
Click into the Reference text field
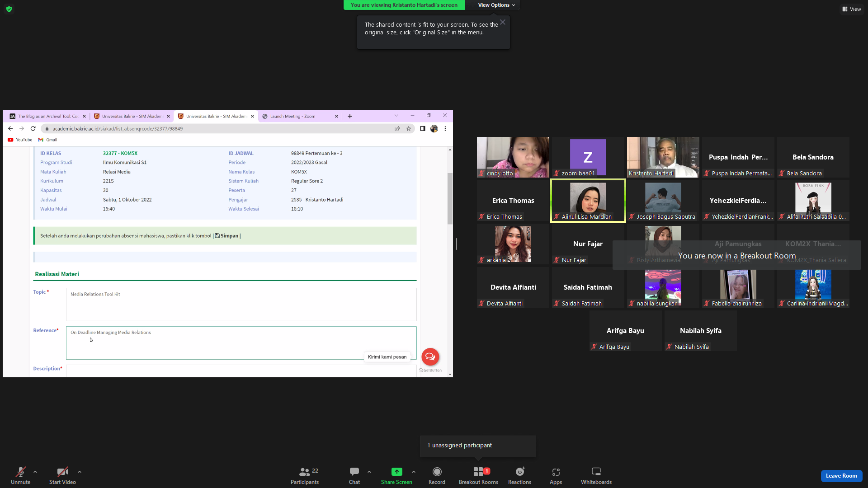[241, 343]
